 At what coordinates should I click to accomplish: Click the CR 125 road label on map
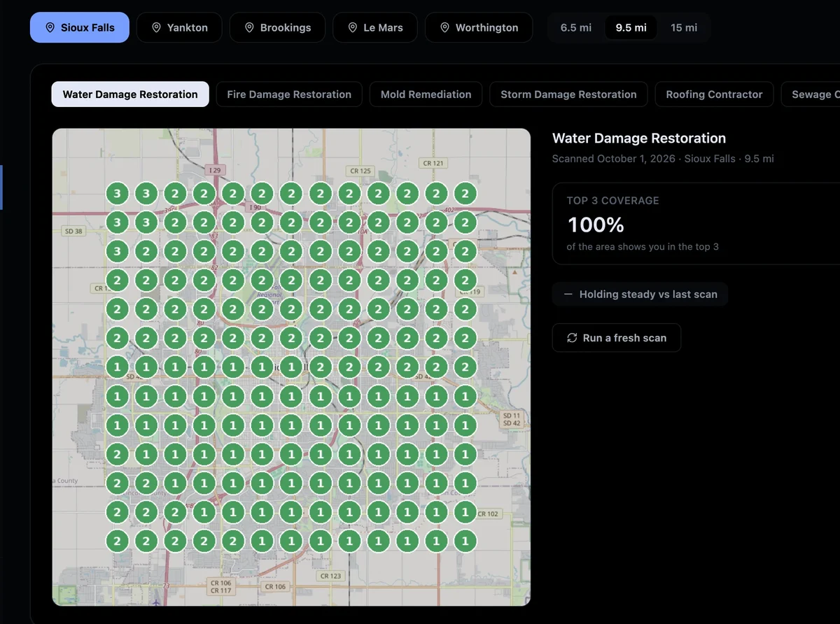[x=360, y=171]
